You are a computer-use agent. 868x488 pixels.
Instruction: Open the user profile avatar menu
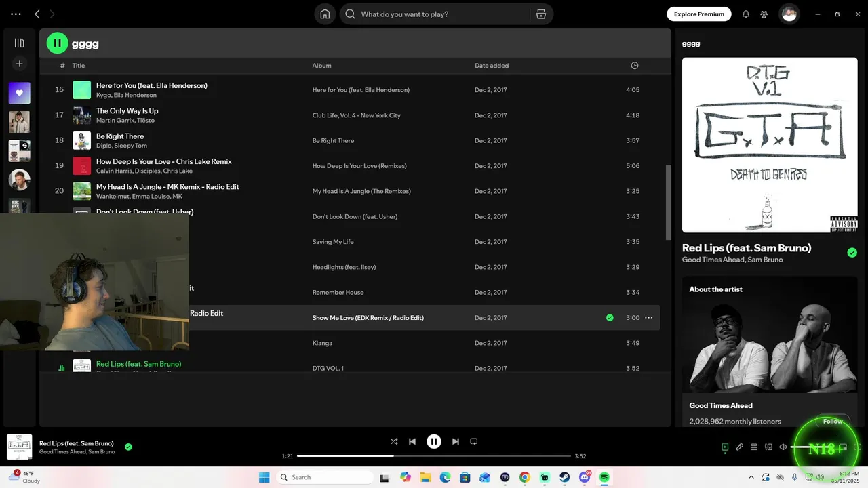789,14
